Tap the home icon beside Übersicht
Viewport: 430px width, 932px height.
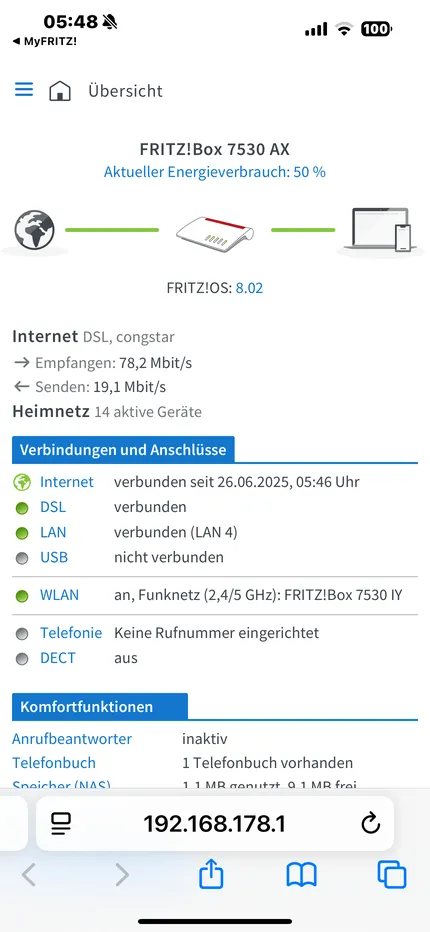coord(60,91)
